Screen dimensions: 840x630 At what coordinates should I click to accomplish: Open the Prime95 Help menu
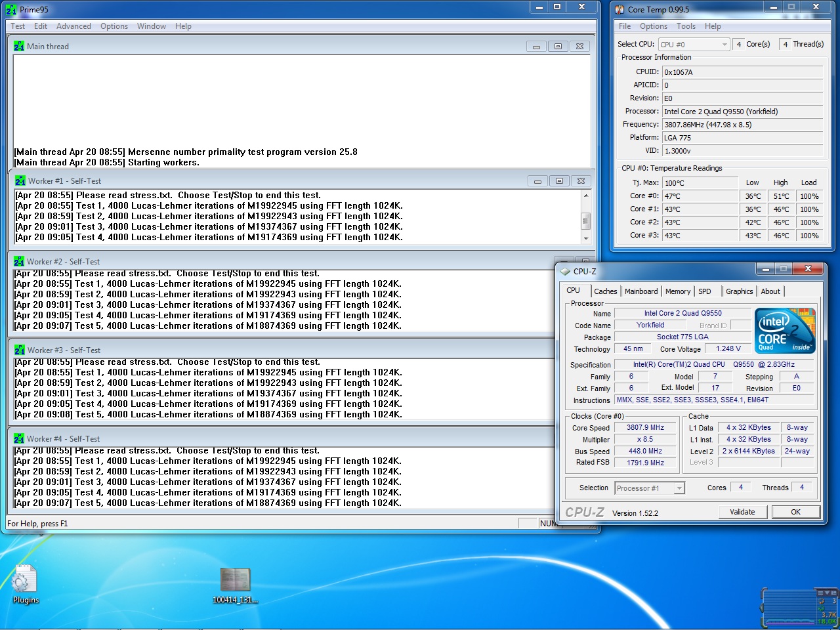tap(183, 26)
